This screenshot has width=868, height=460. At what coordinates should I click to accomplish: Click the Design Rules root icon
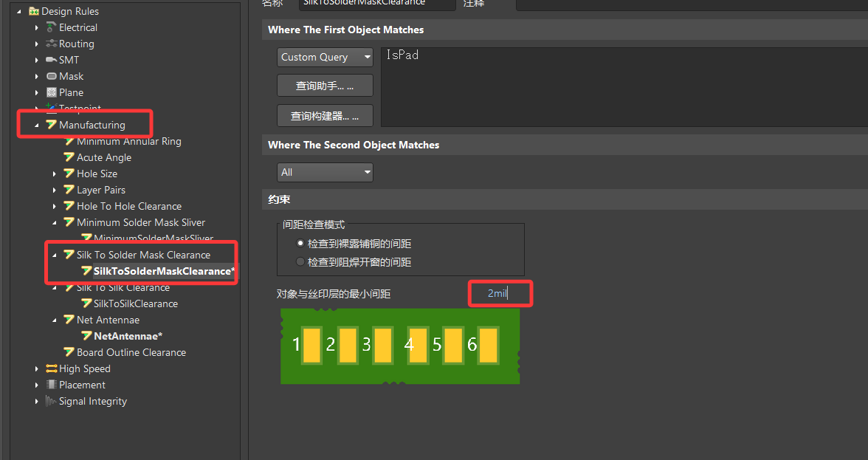34,11
